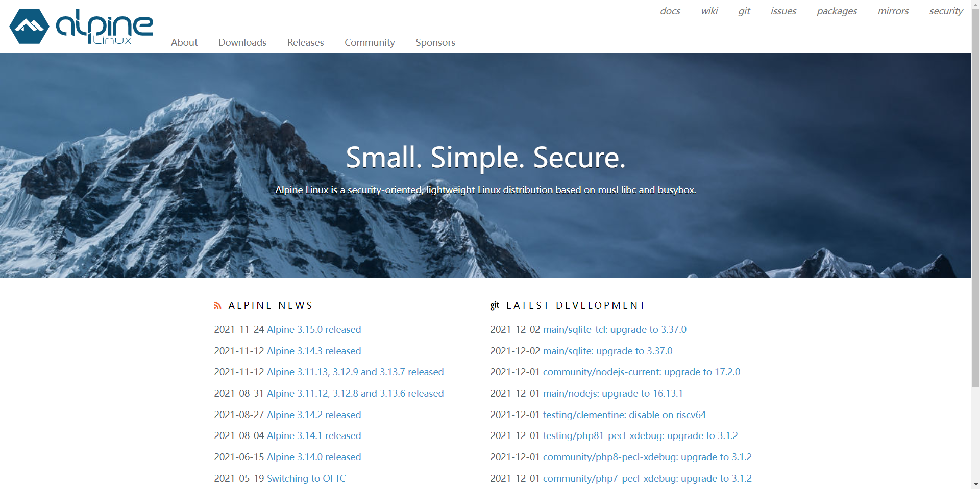Viewport: 980px width, 489px height.
Task: Go to the Releases section
Action: [305, 43]
